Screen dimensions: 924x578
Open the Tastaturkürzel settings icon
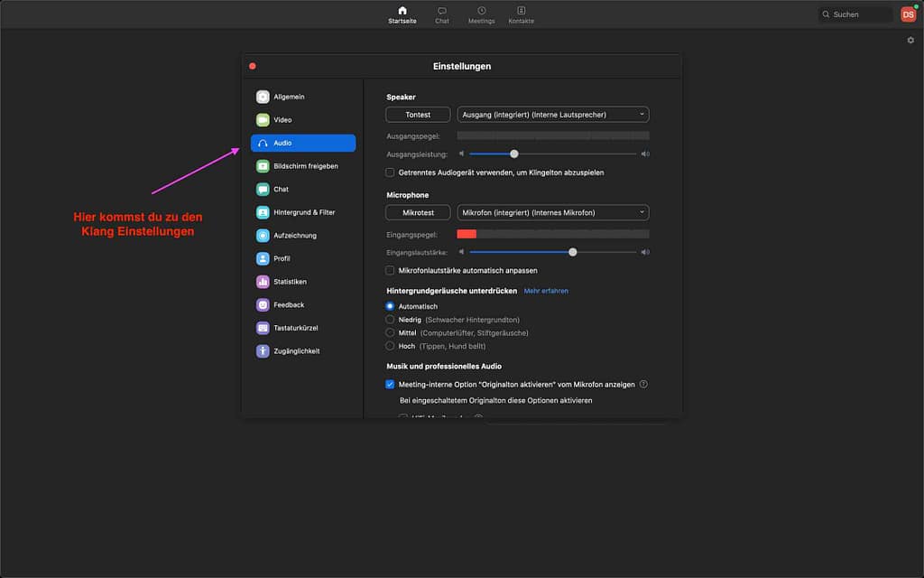[263, 328]
